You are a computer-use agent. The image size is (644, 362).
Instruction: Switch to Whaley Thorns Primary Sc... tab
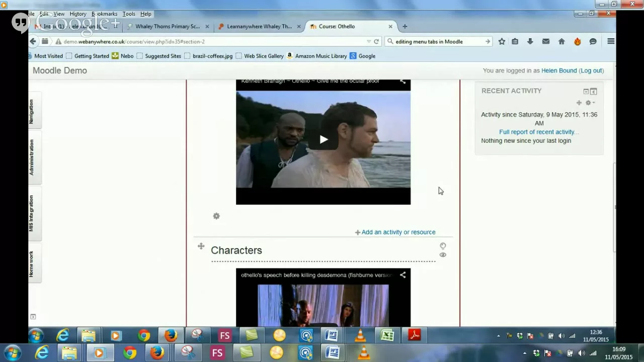[x=168, y=27]
